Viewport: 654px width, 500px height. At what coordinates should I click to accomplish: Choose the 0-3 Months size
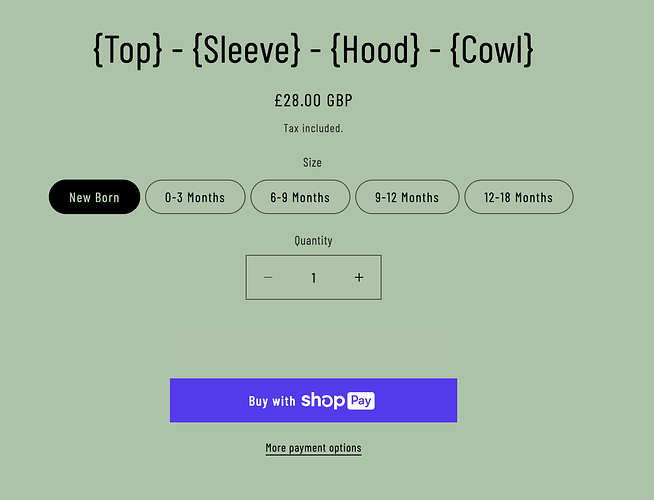coord(195,197)
